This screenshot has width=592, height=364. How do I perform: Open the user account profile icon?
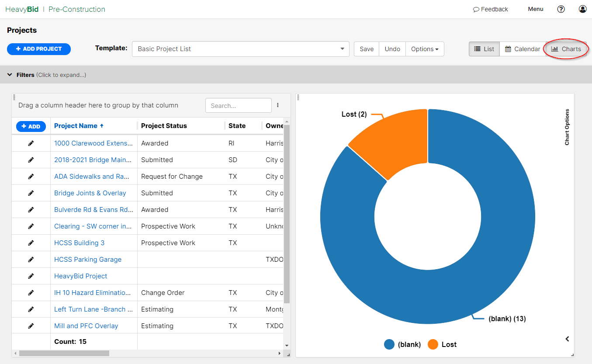(x=583, y=9)
